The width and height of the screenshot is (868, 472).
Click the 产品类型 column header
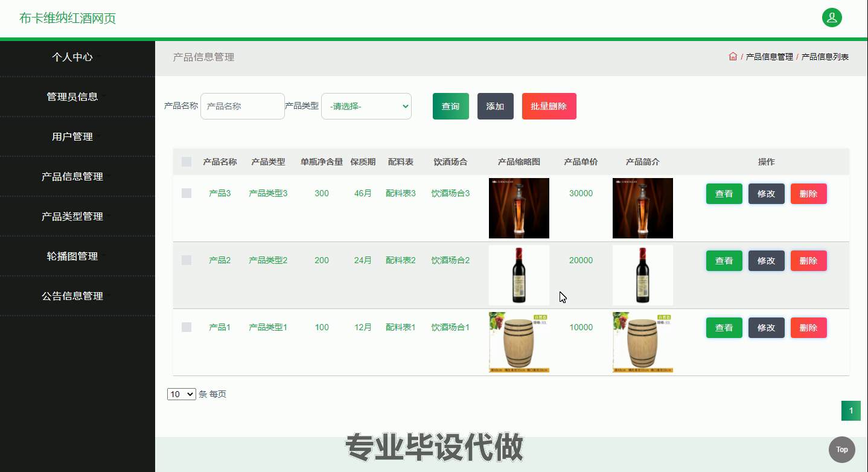268,162
